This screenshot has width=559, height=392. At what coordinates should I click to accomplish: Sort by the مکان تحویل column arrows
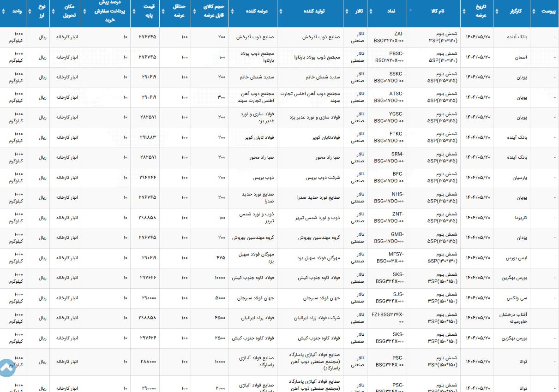pyautogui.click(x=54, y=12)
